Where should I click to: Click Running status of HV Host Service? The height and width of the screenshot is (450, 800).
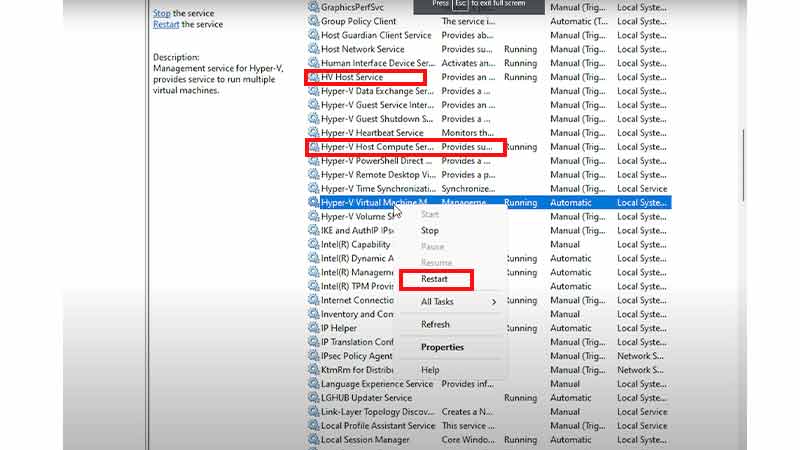(x=520, y=77)
